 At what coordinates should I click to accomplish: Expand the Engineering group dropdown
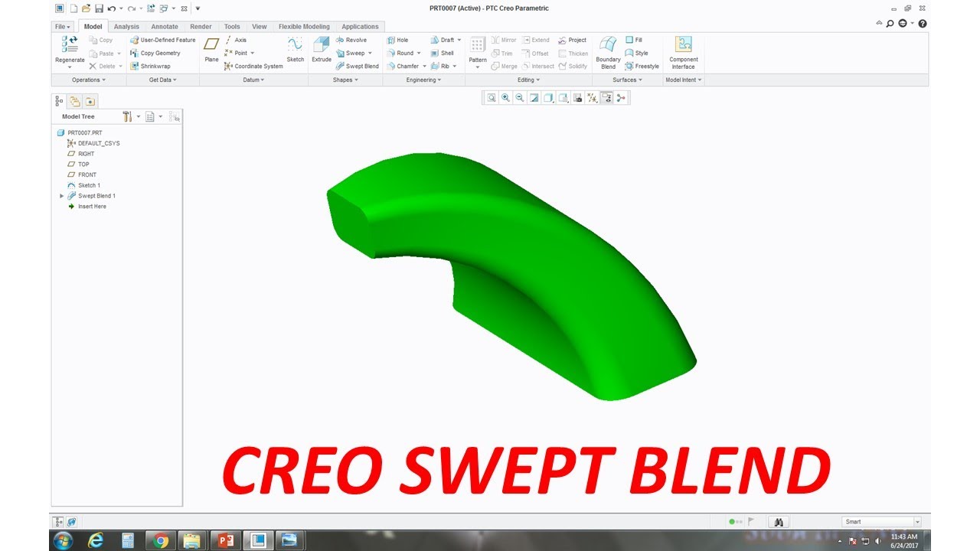tap(423, 80)
